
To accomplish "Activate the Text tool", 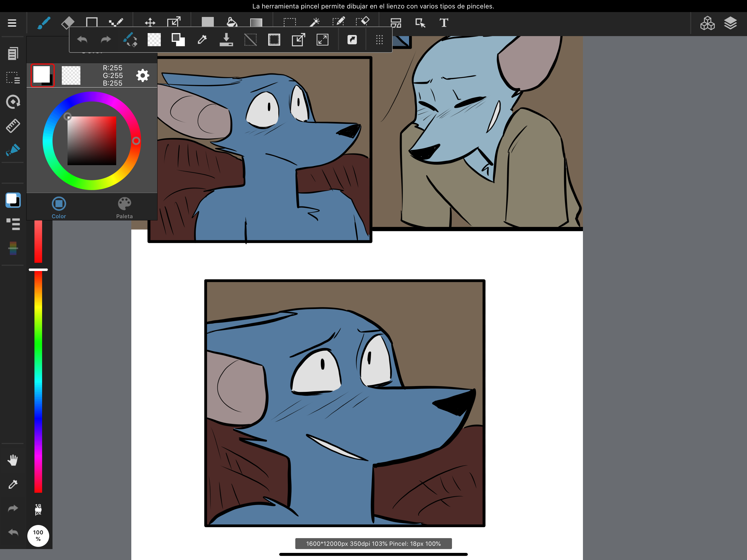I will click(x=444, y=23).
